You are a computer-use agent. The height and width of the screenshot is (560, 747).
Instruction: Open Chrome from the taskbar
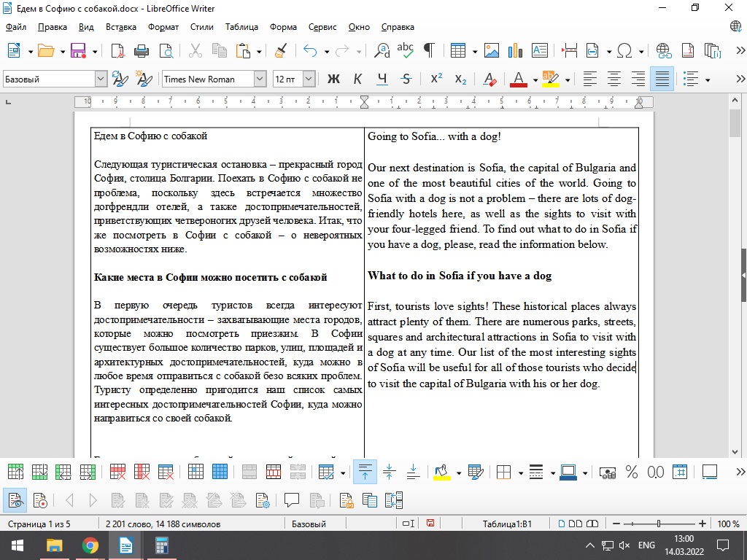tap(90, 545)
